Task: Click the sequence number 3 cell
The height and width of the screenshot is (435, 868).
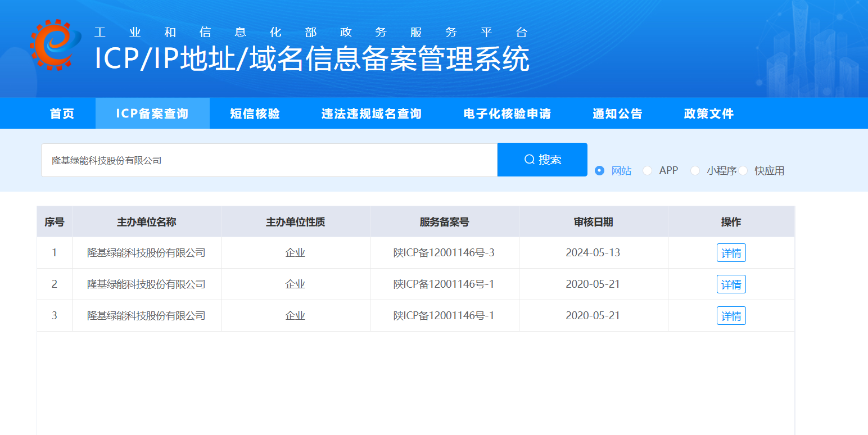Action: coord(55,316)
